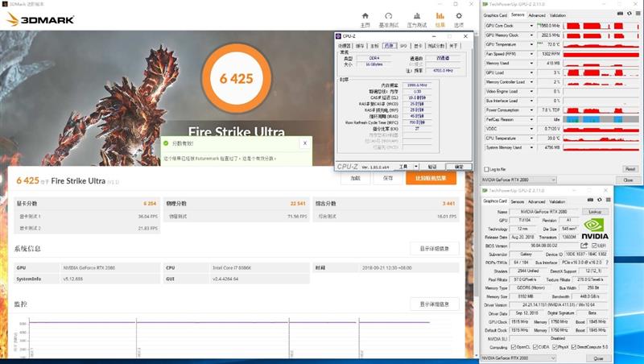Image resolution: width=644 pixels, height=364 pixels.
Task: Click the Close button in GPU-Z Sensors window
Action: click(x=628, y=180)
